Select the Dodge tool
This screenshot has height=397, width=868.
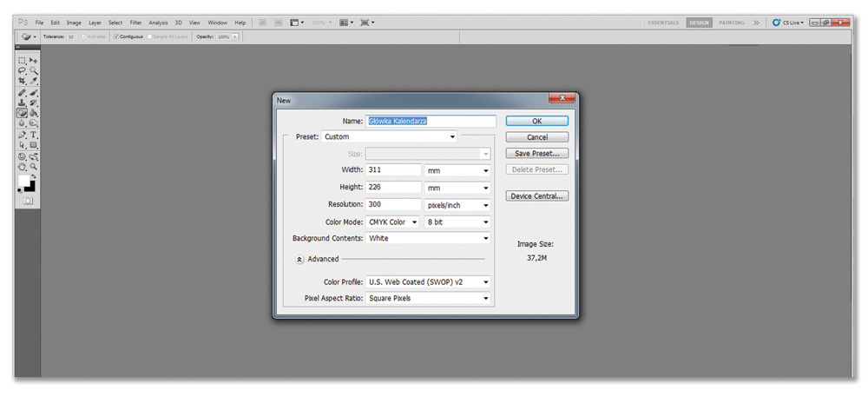pos(33,122)
